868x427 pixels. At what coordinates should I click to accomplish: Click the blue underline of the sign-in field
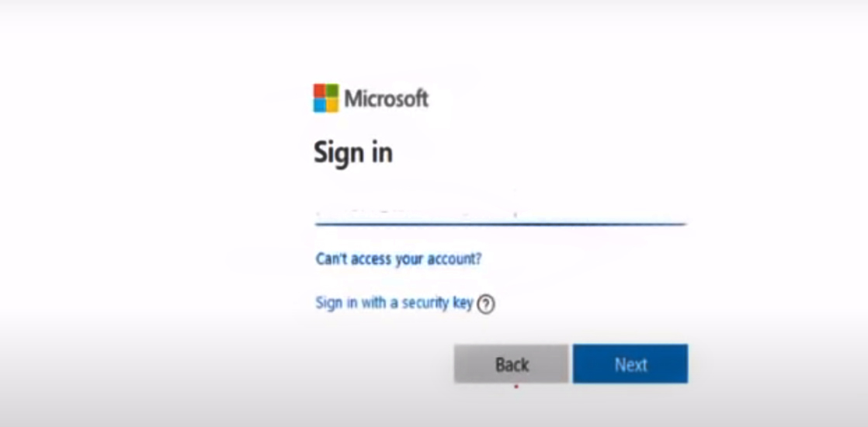click(501, 224)
